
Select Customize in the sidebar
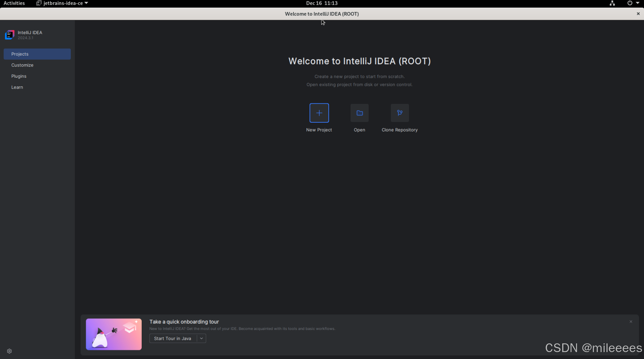click(x=22, y=65)
